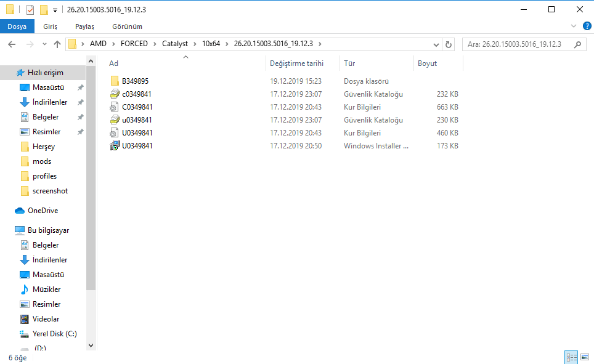Expand the address bar history dropdown
Image resolution: width=594 pixels, height=364 pixels.
(436, 44)
